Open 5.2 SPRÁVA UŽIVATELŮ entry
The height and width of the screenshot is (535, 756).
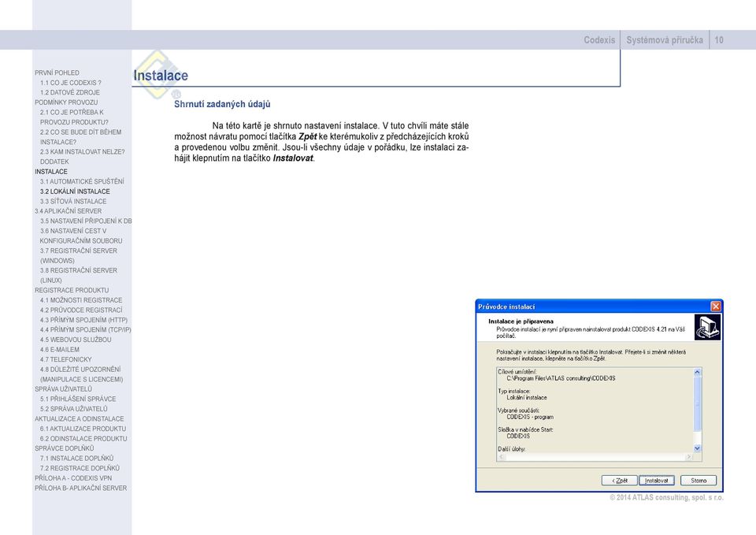(x=74, y=409)
